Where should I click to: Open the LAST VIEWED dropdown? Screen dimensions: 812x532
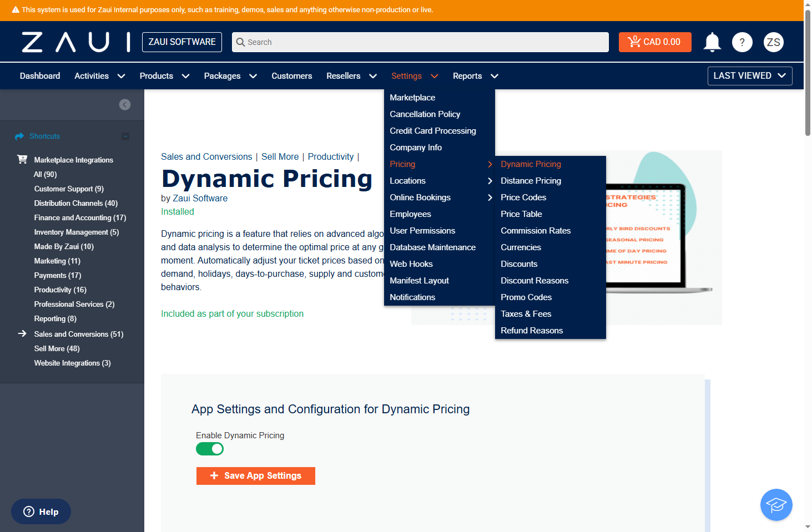click(750, 76)
